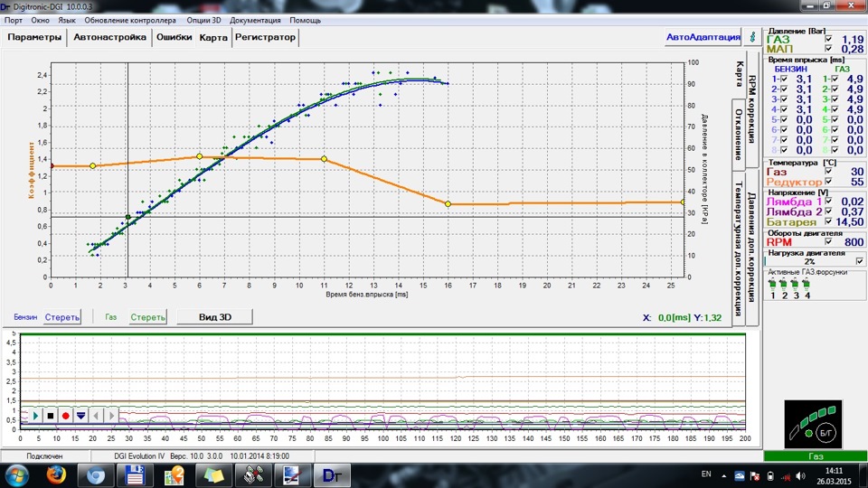The image size is (868, 488).
Task: Stop the recorder with the black square
Action: 51,416
